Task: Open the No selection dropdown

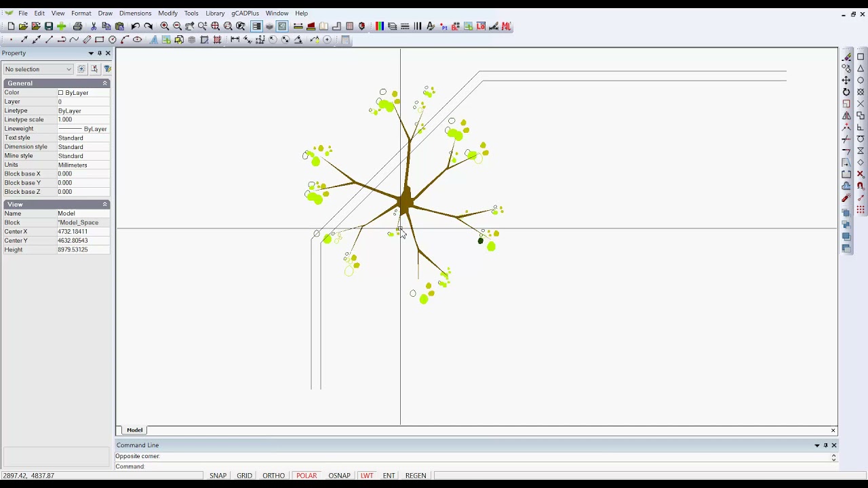Action: click(38, 69)
